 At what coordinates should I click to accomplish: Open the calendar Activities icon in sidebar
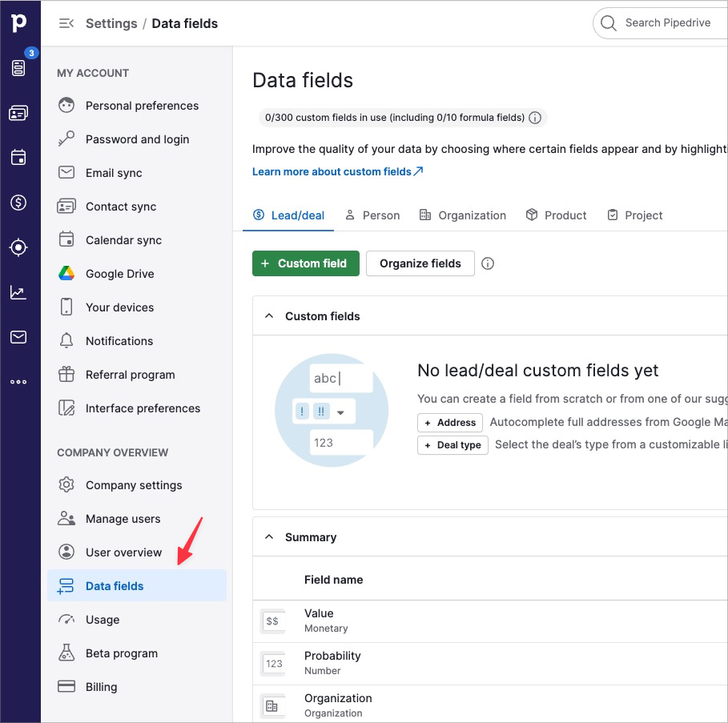click(x=18, y=158)
